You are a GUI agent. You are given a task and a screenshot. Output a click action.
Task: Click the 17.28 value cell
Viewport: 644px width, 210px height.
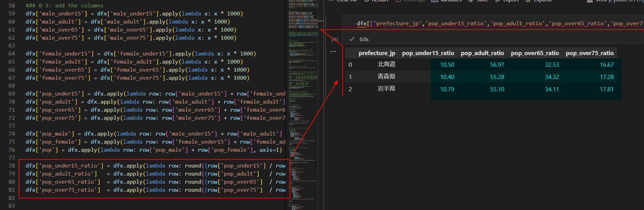tap(607, 77)
